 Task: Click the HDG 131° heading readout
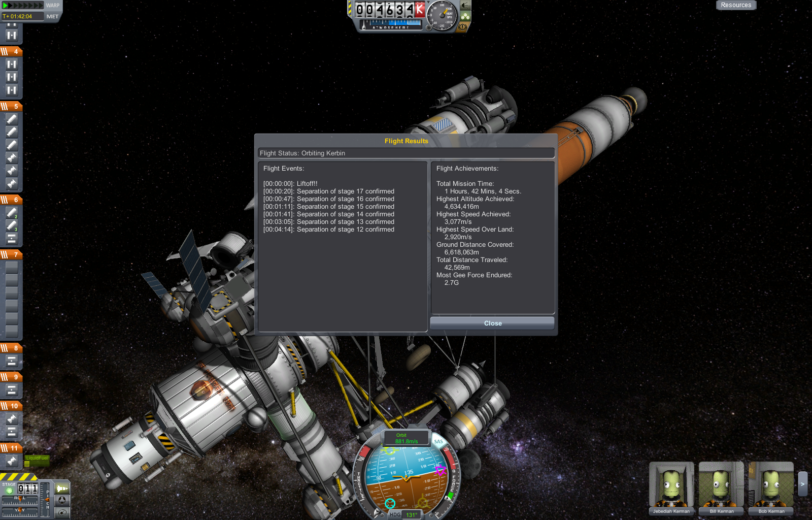(404, 514)
